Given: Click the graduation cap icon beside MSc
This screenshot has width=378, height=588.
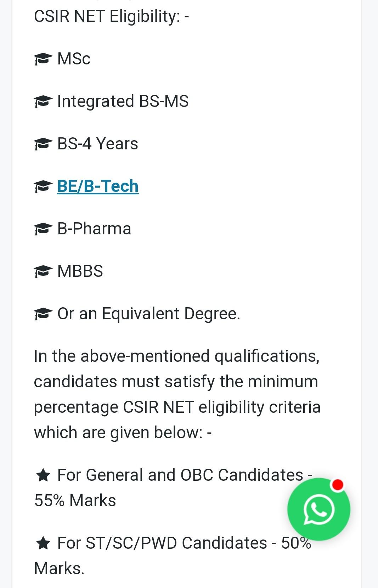Looking at the screenshot, I should [x=43, y=59].
